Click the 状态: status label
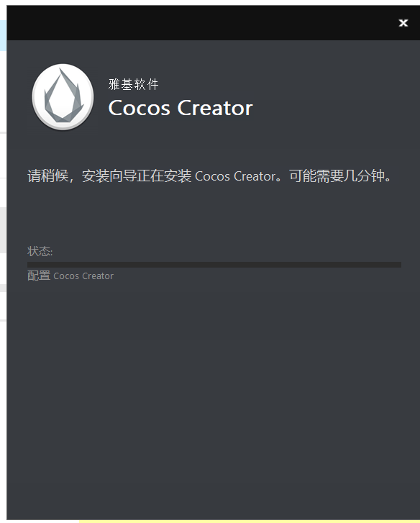 tap(40, 251)
